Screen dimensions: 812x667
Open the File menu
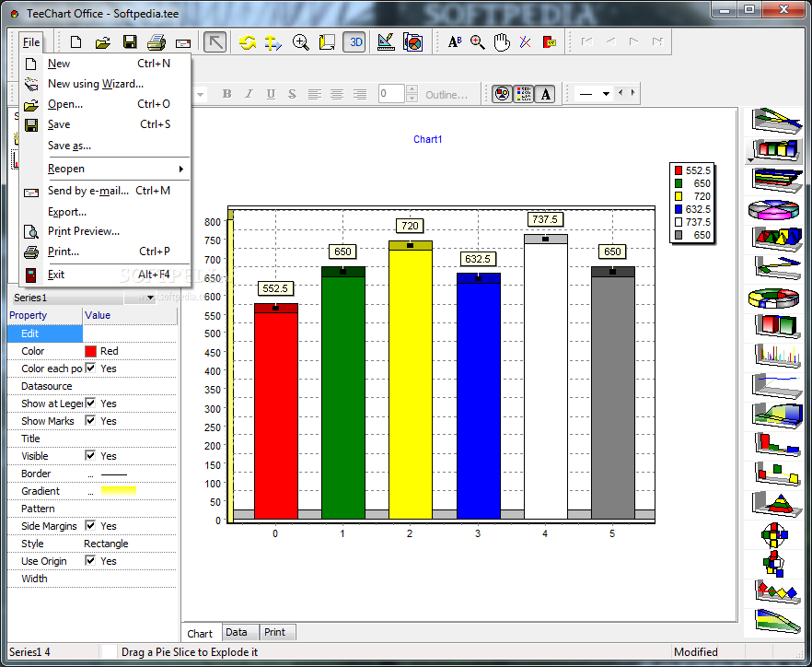pyautogui.click(x=31, y=42)
